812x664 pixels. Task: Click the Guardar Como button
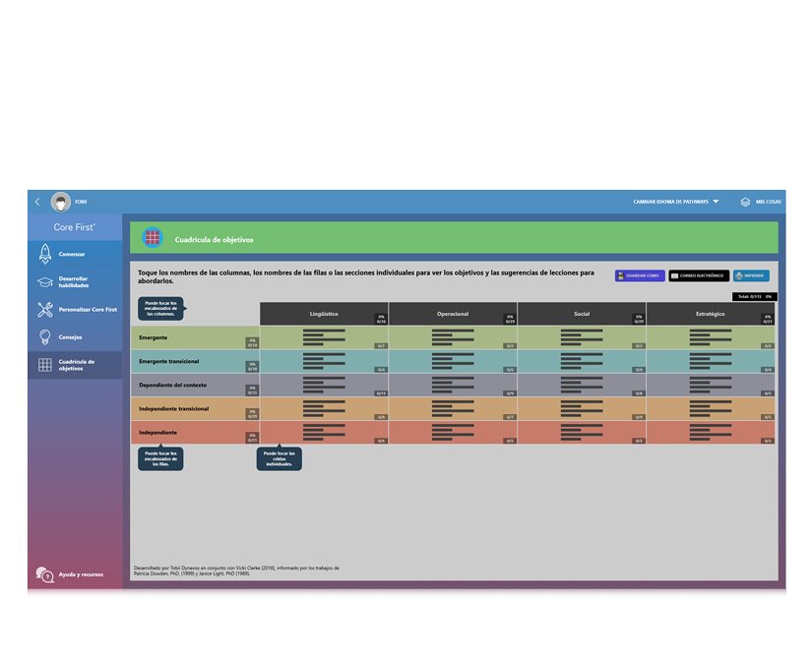[640, 275]
